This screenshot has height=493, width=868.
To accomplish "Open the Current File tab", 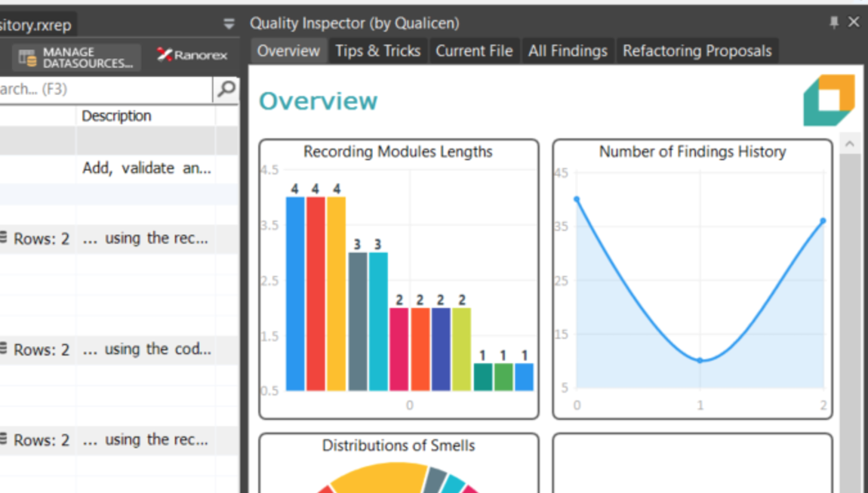I will 473,51.
